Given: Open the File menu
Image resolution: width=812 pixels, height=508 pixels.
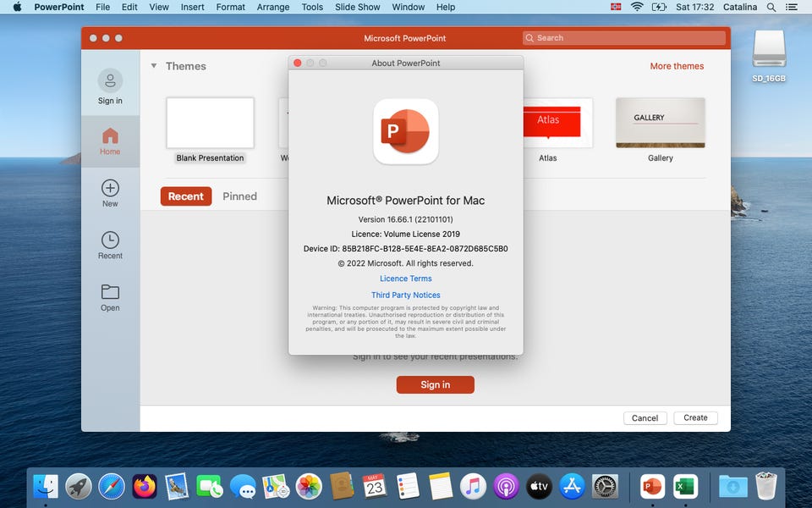Looking at the screenshot, I should (102, 7).
